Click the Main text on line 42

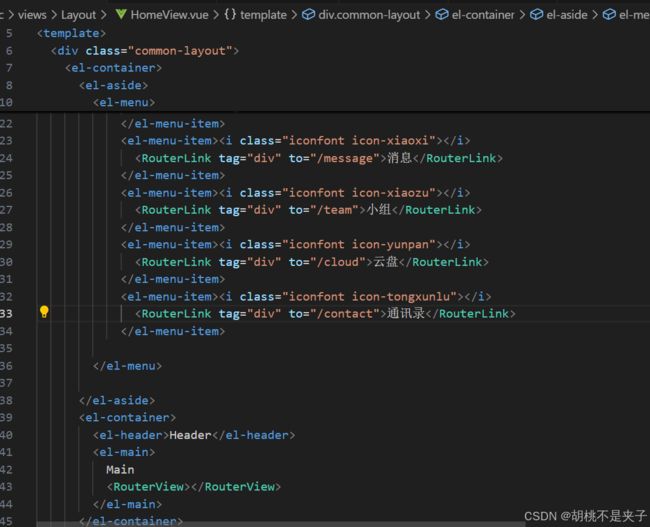click(120, 470)
